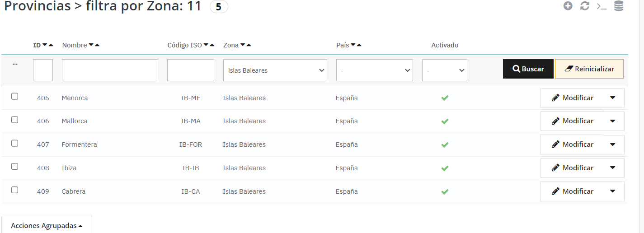Expand Modificar options arrow for Formentera

pyautogui.click(x=612, y=144)
